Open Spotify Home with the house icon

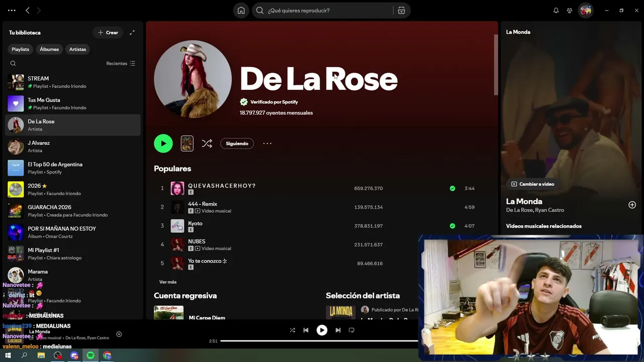tap(241, 11)
